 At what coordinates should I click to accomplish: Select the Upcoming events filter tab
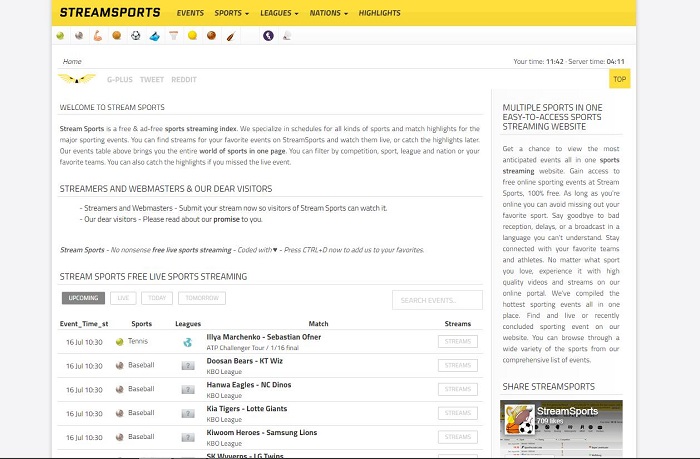pyautogui.click(x=83, y=298)
